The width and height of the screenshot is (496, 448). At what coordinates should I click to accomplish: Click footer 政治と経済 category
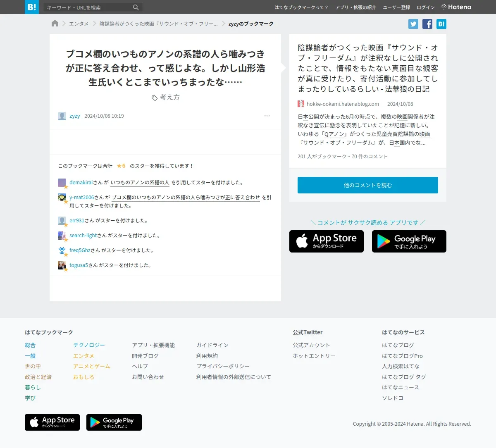point(38,377)
